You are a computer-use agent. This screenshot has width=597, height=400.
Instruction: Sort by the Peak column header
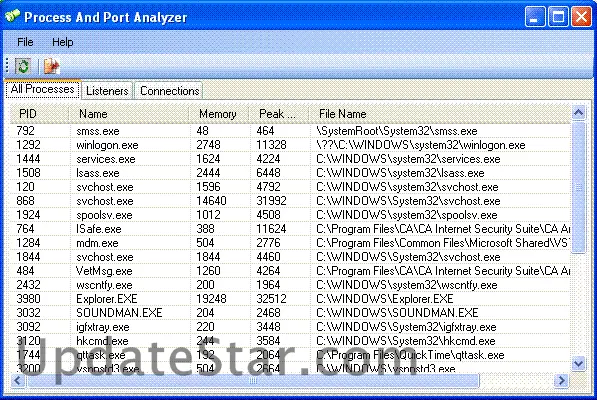click(x=279, y=114)
